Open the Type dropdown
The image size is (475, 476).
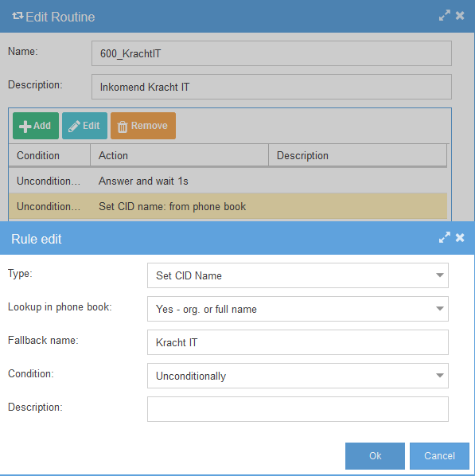click(x=298, y=275)
